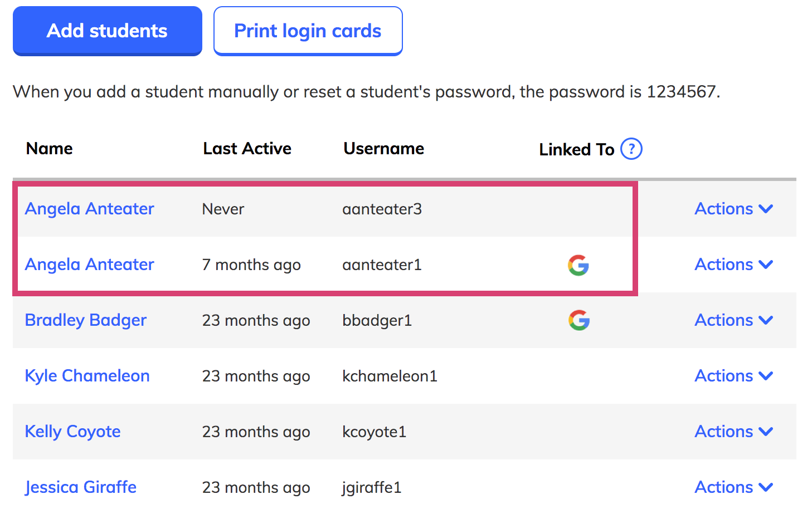Open Kelly Coyote's student page
This screenshot has width=812, height=509.
click(x=73, y=432)
